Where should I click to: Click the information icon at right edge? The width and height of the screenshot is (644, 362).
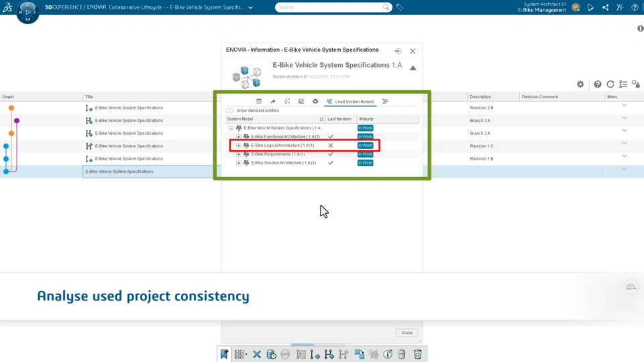click(640, 28)
